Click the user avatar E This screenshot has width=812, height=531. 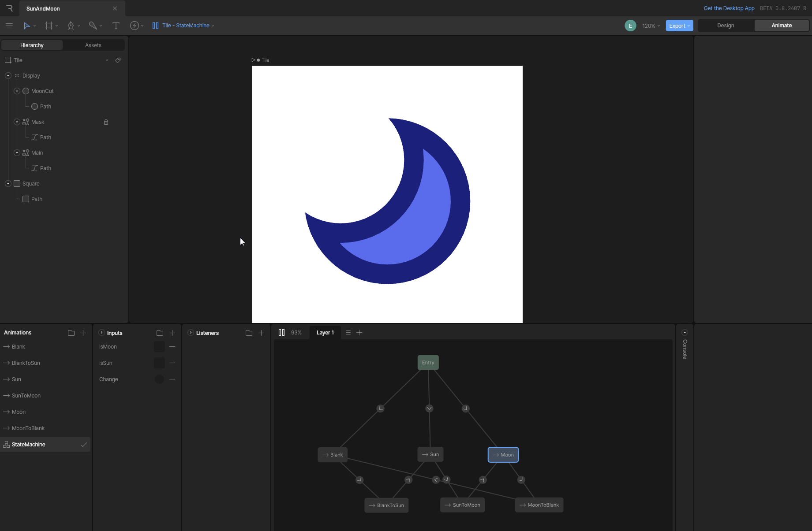pos(630,26)
